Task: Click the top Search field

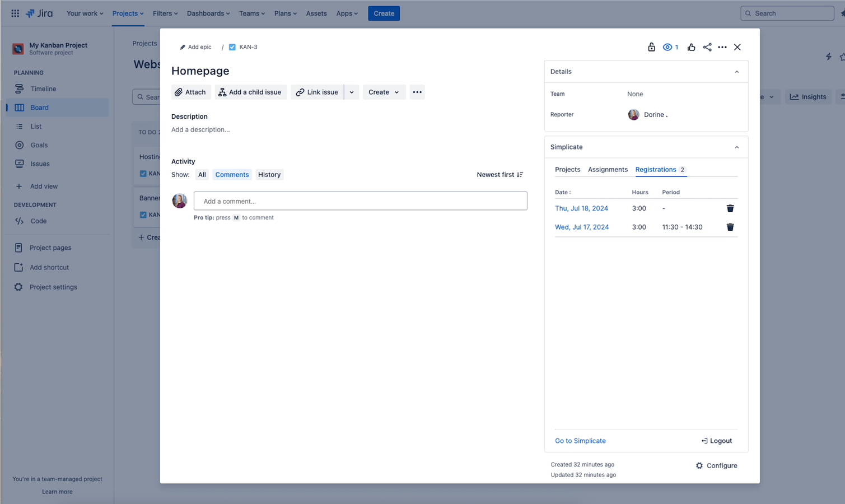Action: 787,13
